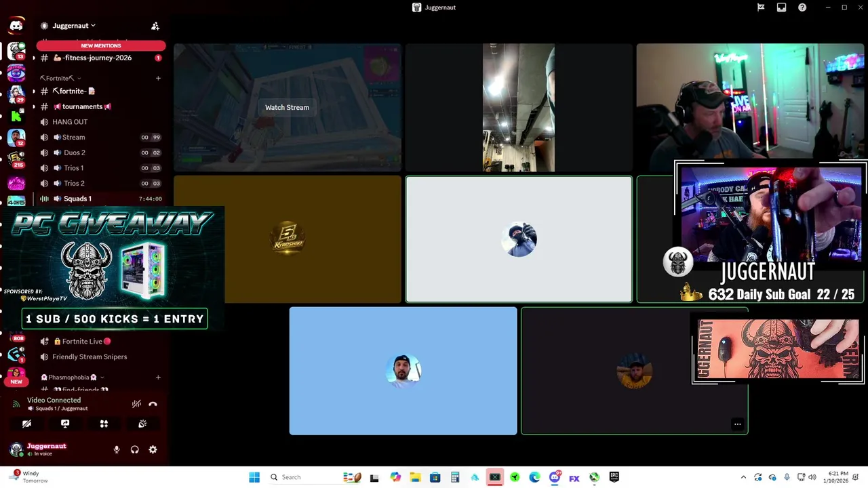Focus the light gray masked-avatar participant tile
Image resolution: width=868 pixels, height=488 pixels.
tap(519, 239)
